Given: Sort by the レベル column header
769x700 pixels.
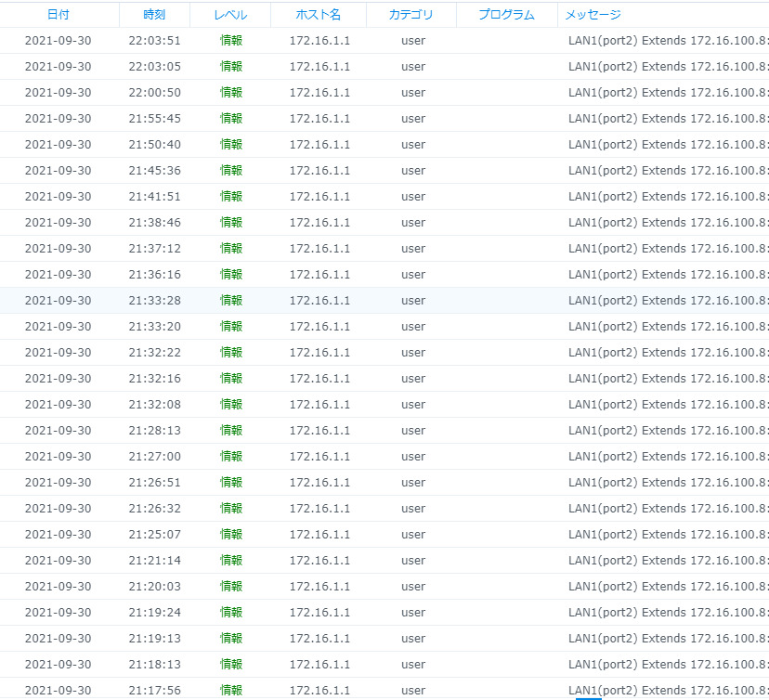Looking at the screenshot, I should tap(230, 15).
